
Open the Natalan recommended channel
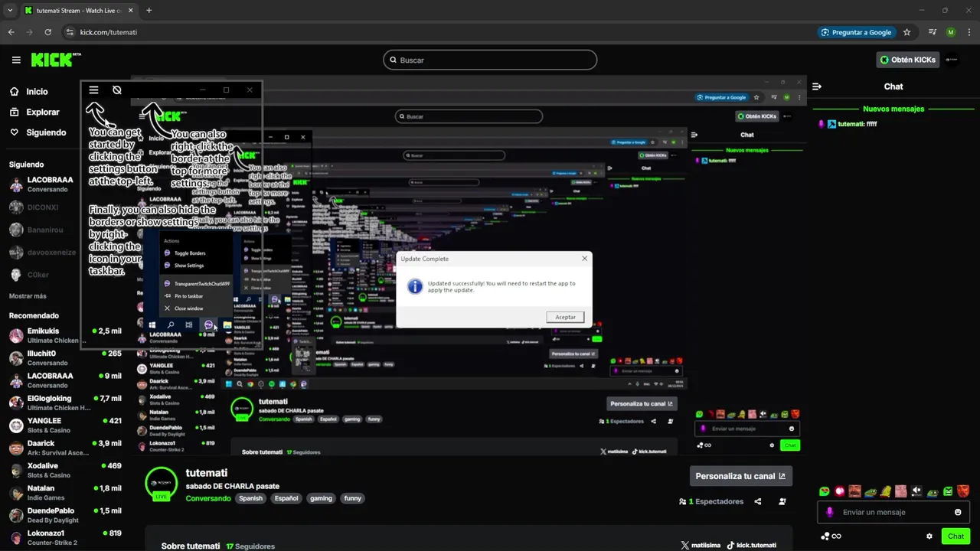point(65,492)
